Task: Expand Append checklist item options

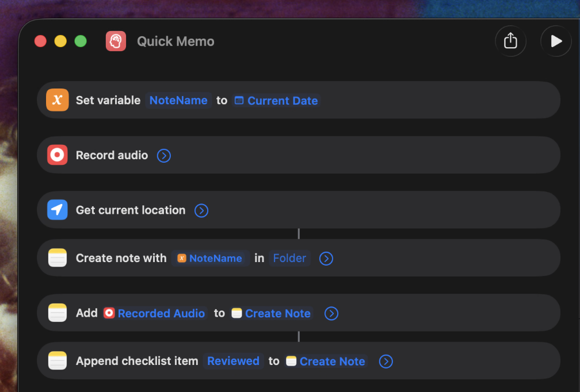Action: click(x=386, y=362)
